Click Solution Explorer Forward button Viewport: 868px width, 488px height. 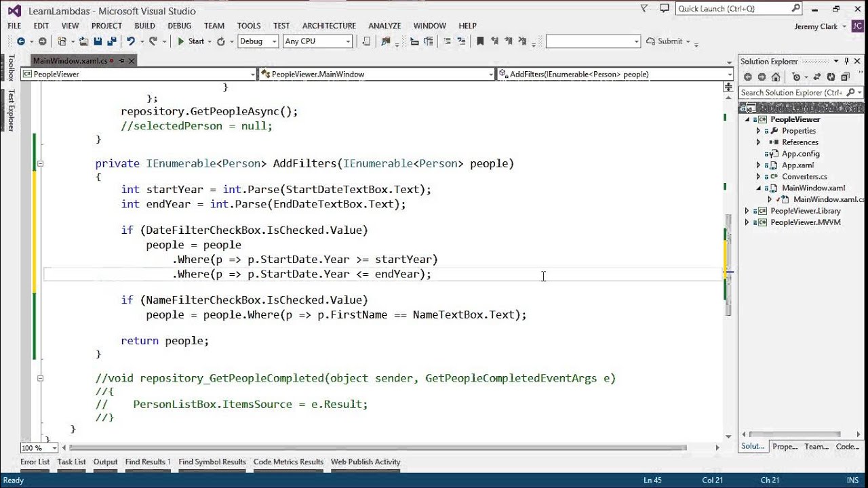(761, 77)
